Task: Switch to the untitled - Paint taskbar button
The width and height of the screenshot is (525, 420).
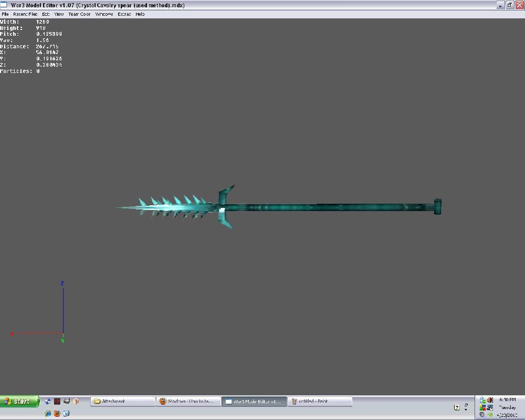Action: click(x=320, y=401)
